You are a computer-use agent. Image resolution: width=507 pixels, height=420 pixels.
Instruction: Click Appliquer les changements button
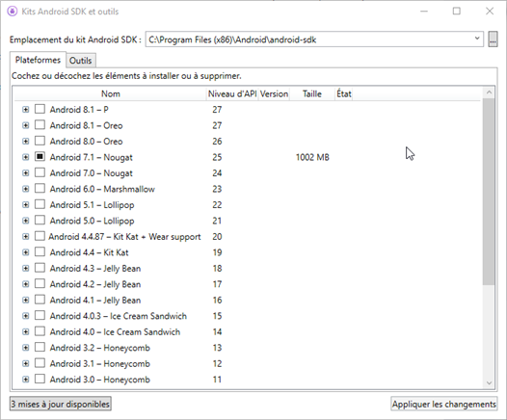444,404
